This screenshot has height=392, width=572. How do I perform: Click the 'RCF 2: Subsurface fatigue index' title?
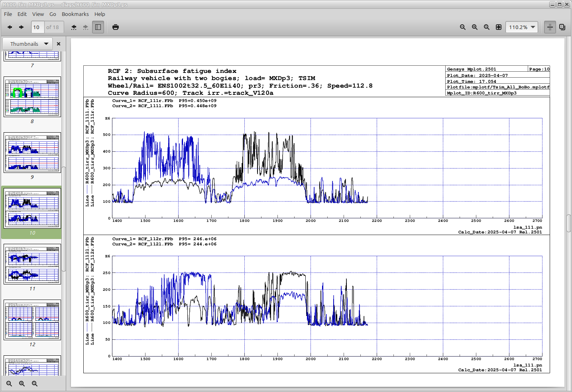tap(172, 71)
